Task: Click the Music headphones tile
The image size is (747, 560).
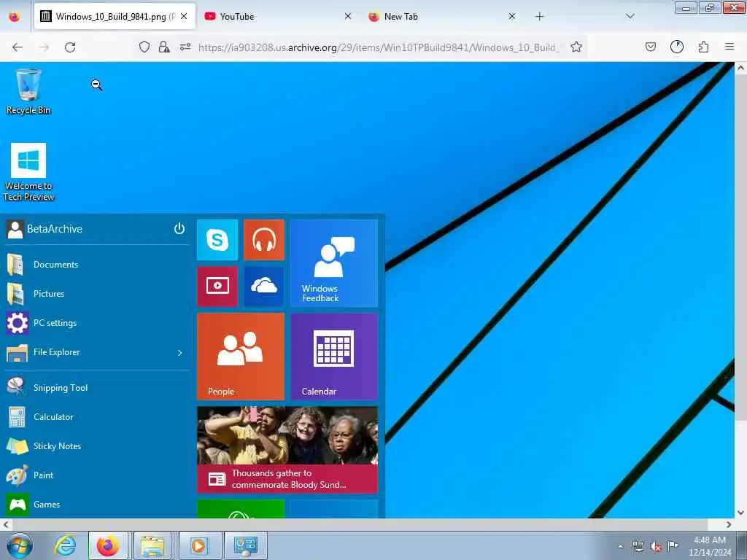Action: pos(264,240)
